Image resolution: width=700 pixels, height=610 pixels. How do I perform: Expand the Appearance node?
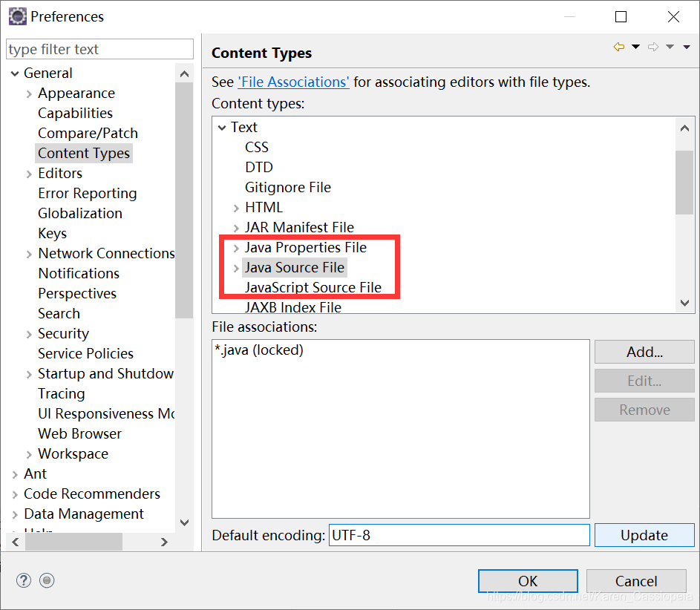tap(29, 94)
